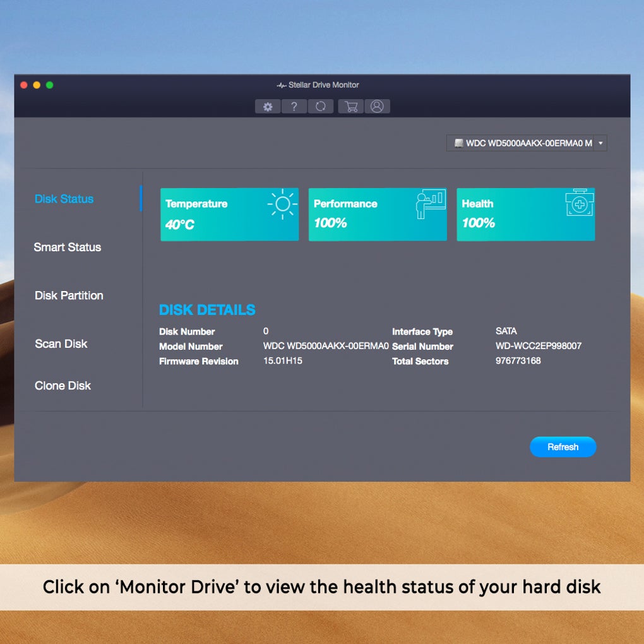The height and width of the screenshot is (644, 644).
Task: Go to the Scan Disk tab
Action: click(61, 343)
